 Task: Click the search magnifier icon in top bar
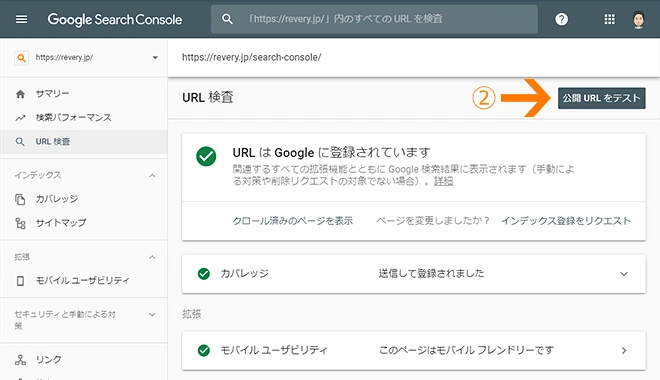click(x=227, y=19)
